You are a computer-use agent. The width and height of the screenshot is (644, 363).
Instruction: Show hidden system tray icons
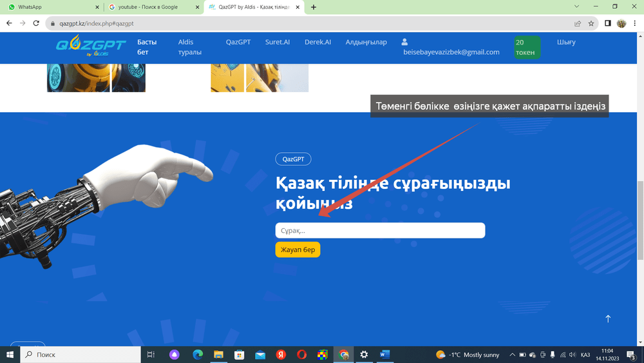[x=513, y=355]
